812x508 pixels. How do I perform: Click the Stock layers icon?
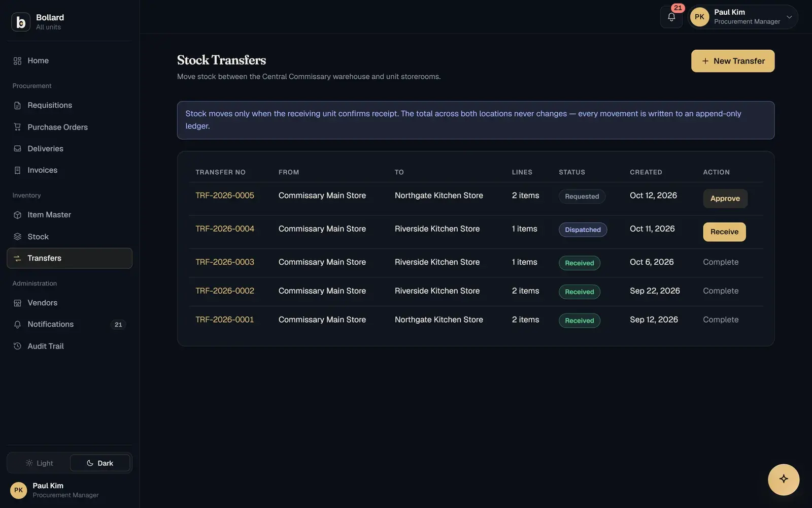click(17, 237)
